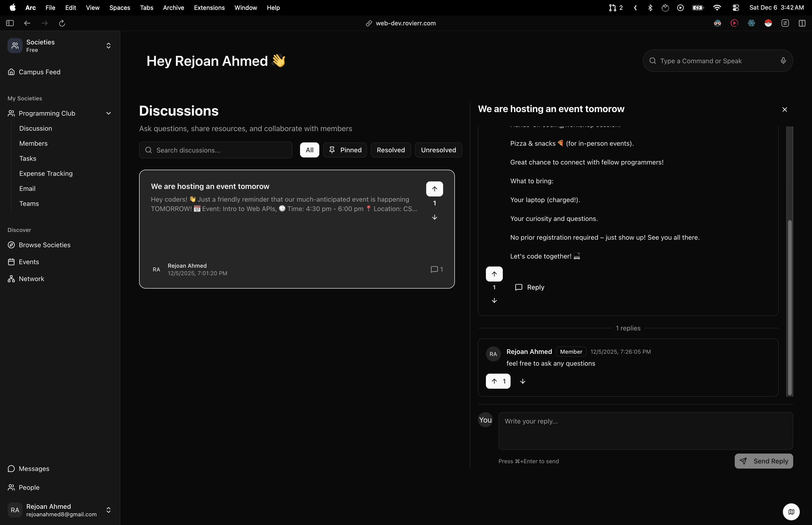Image resolution: width=812 pixels, height=525 pixels.
Task: Downvote the discussion card post
Action: point(434,218)
